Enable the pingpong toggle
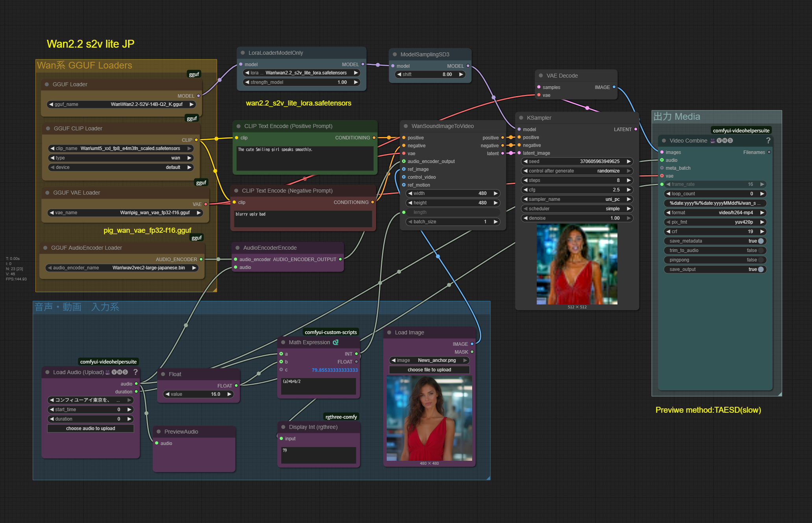The height and width of the screenshot is (523, 812). (x=760, y=260)
